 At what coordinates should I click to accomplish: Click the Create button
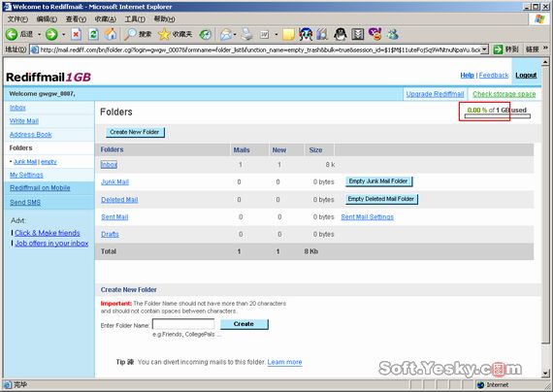pos(244,324)
